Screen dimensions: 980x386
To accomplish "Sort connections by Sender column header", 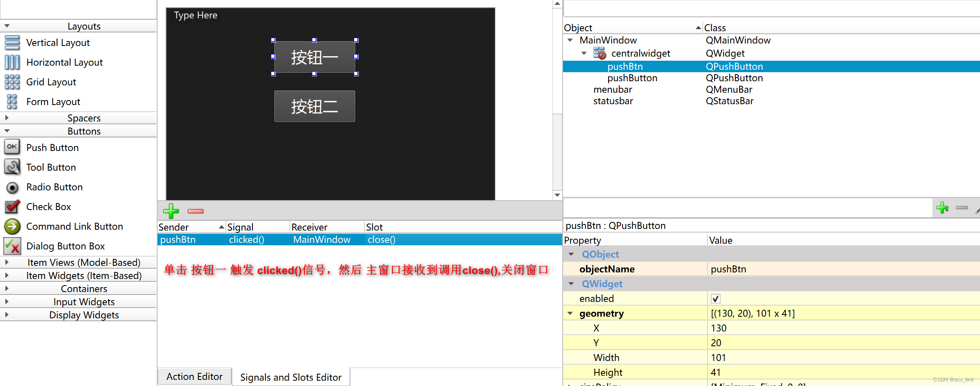I will coord(192,227).
